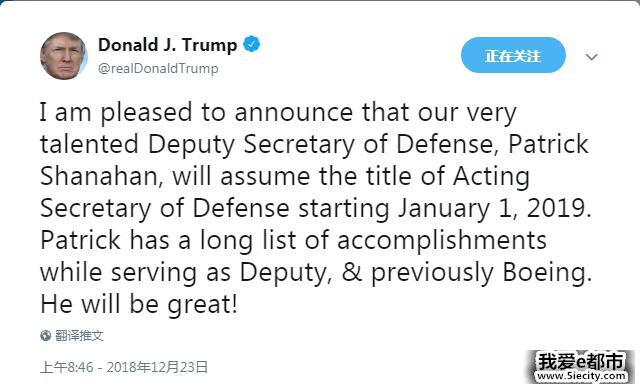This screenshot has width=640, height=389.
Task: Click the 我爱e都市 watermark logo
Action: (581, 361)
